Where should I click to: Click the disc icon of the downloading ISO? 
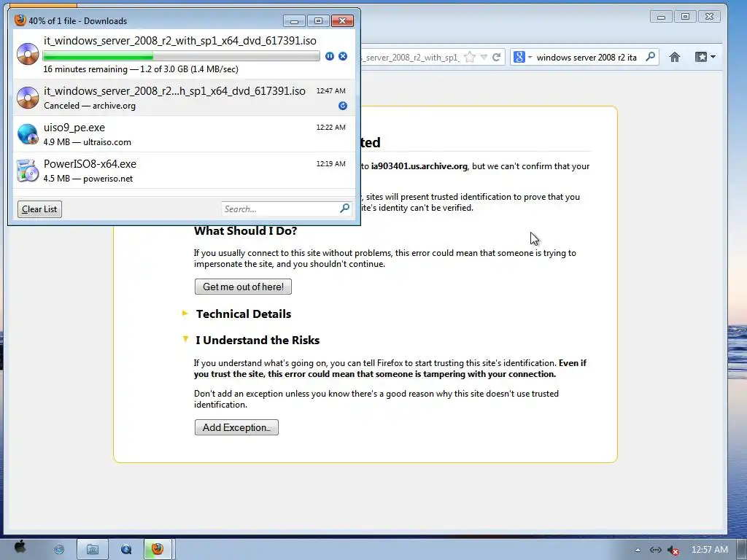[28, 54]
